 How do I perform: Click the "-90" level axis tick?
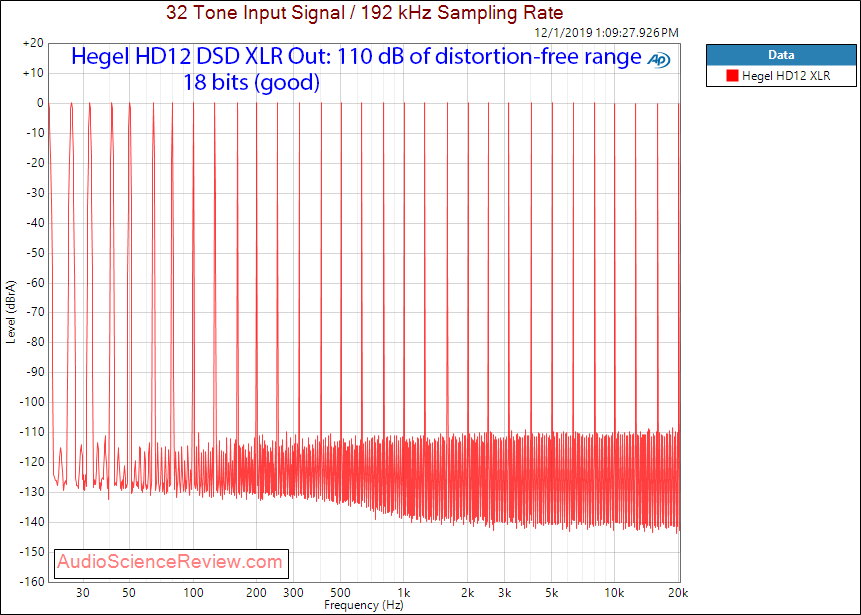(x=33, y=372)
